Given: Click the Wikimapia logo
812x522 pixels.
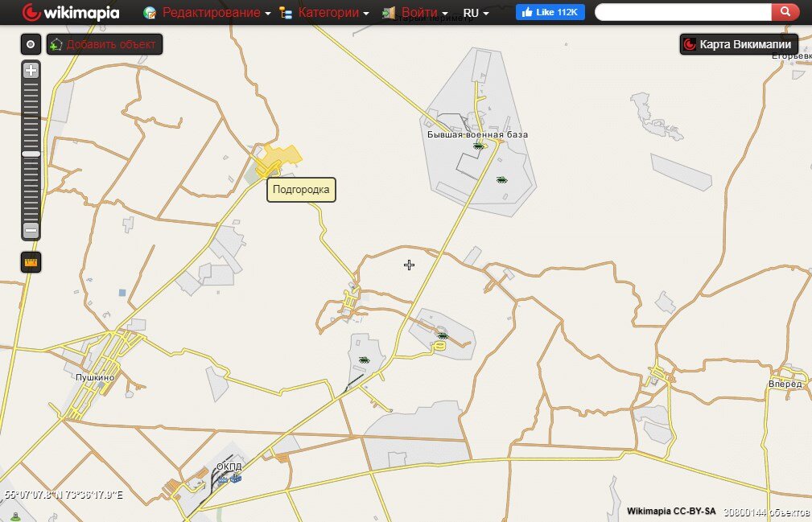Looking at the screenshot, I should point(71,12).
